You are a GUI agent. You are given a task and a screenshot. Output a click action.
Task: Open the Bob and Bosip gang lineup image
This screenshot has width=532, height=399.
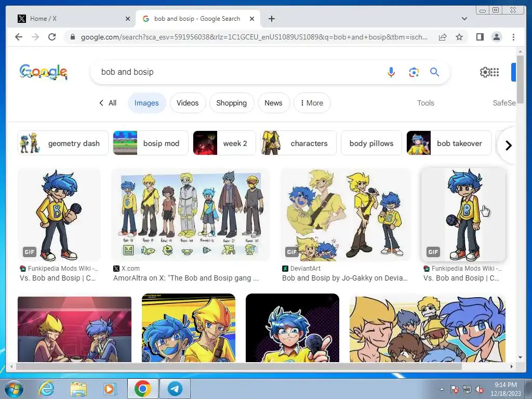tap(190, 215)
